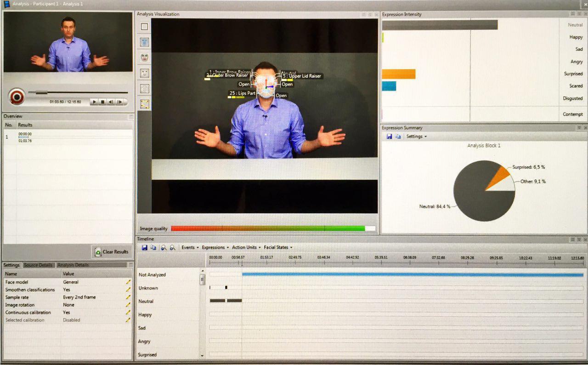
Task: Click the Results column header
Action: coord(74,125)
